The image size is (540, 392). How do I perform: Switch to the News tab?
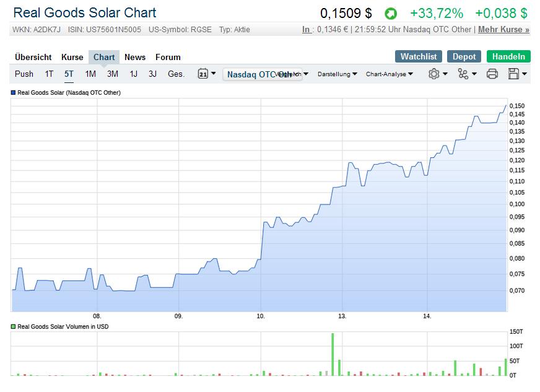pos(135,57)
